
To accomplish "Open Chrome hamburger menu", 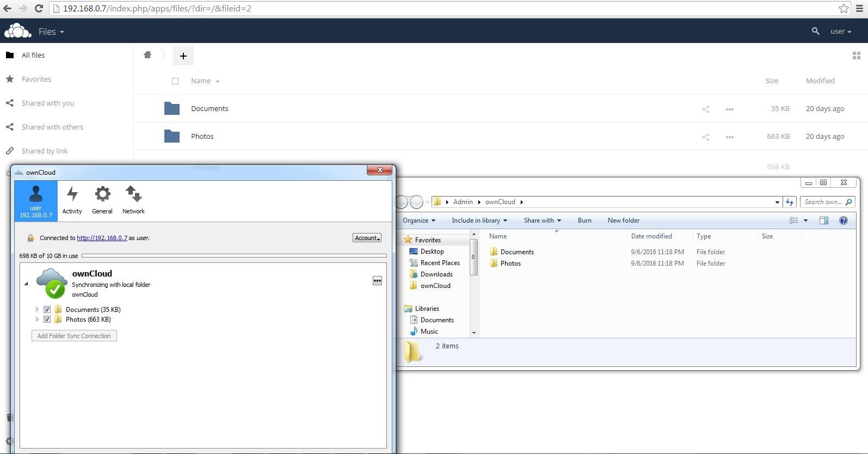I will tap(860, 8).
